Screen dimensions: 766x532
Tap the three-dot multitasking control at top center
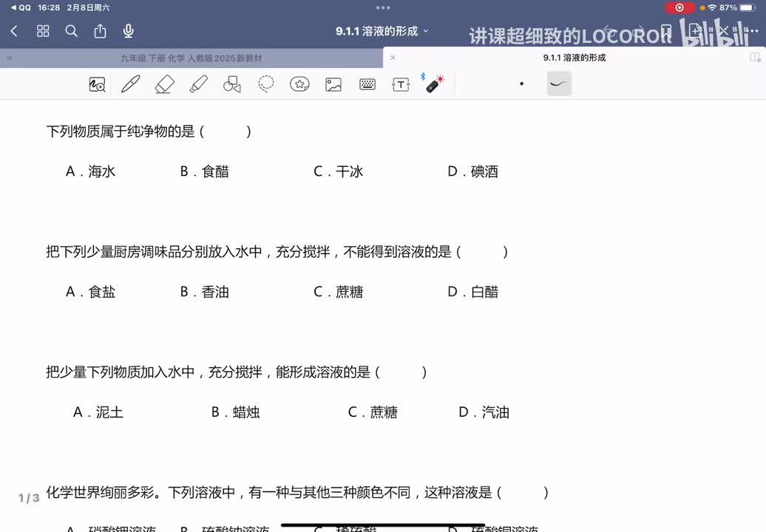click(383, 7)
